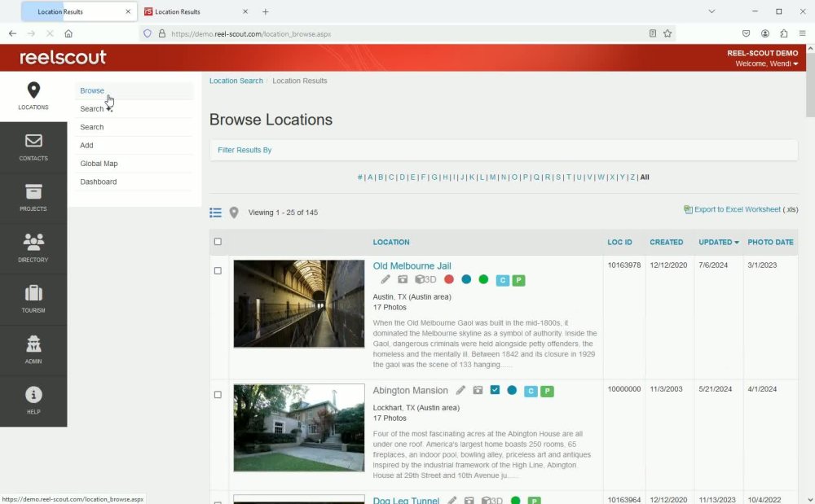815x504 pixels.
Task: Switch to the second Location Results tab
Action: [x=196, y=11]
